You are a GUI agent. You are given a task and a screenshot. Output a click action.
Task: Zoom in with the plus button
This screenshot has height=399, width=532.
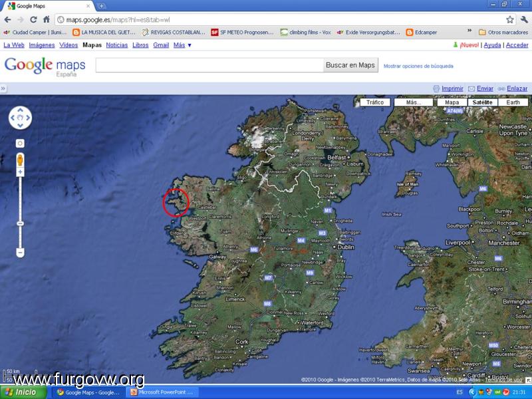tap(20, 172)
